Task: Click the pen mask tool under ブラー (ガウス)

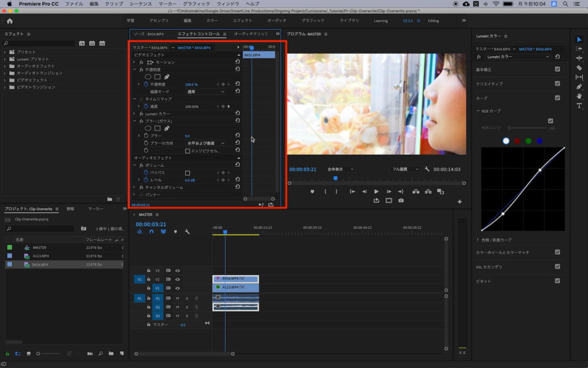Action: coord(167,128)
